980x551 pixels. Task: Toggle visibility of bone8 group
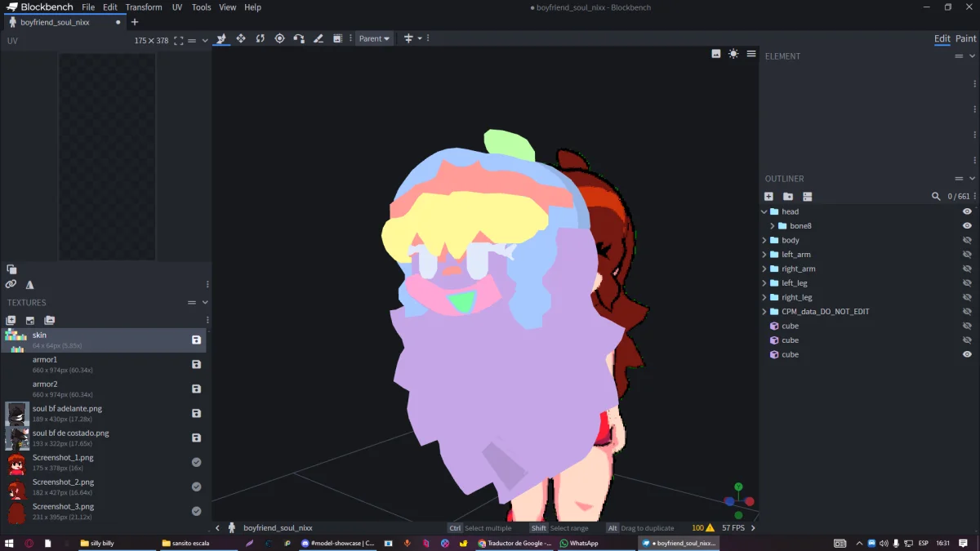[x=967, y=226]
